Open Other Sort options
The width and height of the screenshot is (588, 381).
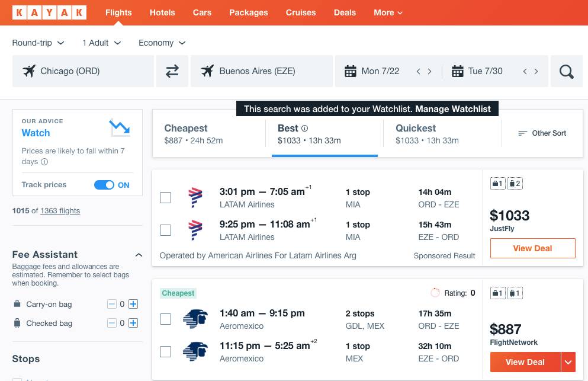coord(542,133)
